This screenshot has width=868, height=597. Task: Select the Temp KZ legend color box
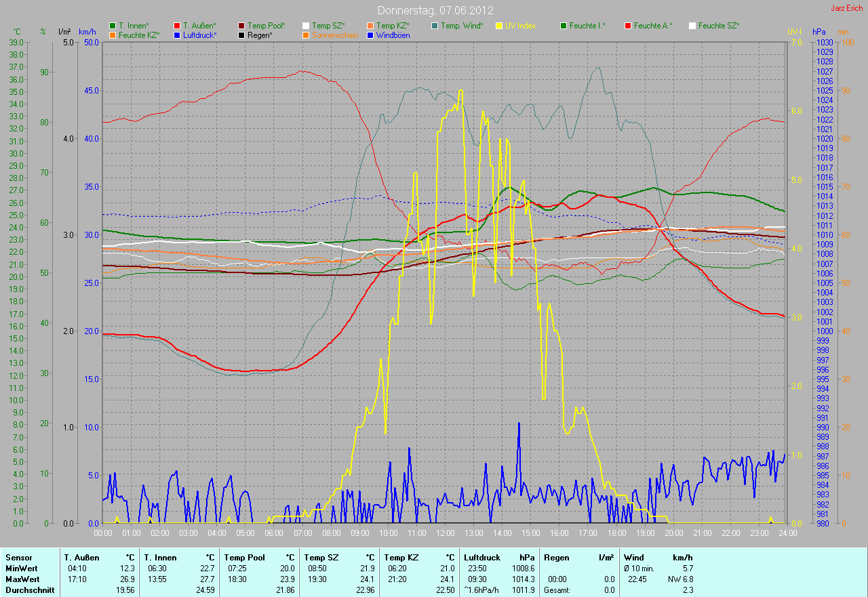[370, 26]
